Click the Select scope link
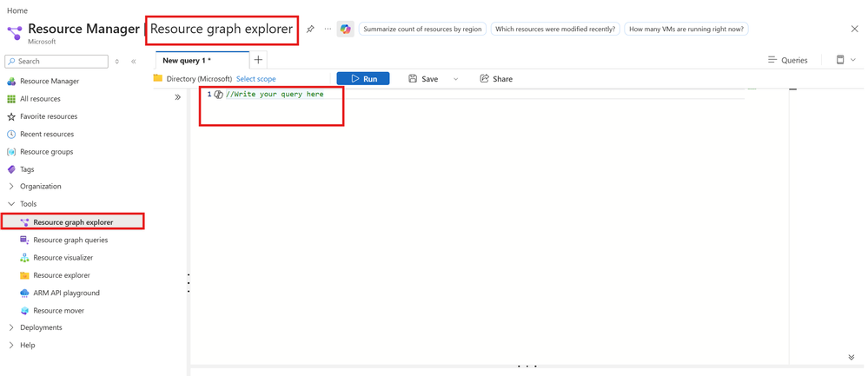Image resolution: width=868 pixels, height=376 pixels. click(x=255, y=79)
